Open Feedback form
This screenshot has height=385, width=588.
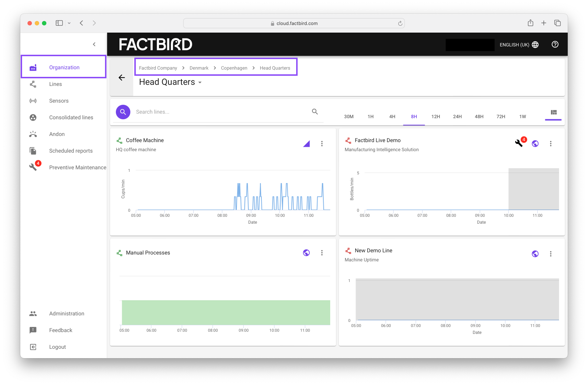60,330
